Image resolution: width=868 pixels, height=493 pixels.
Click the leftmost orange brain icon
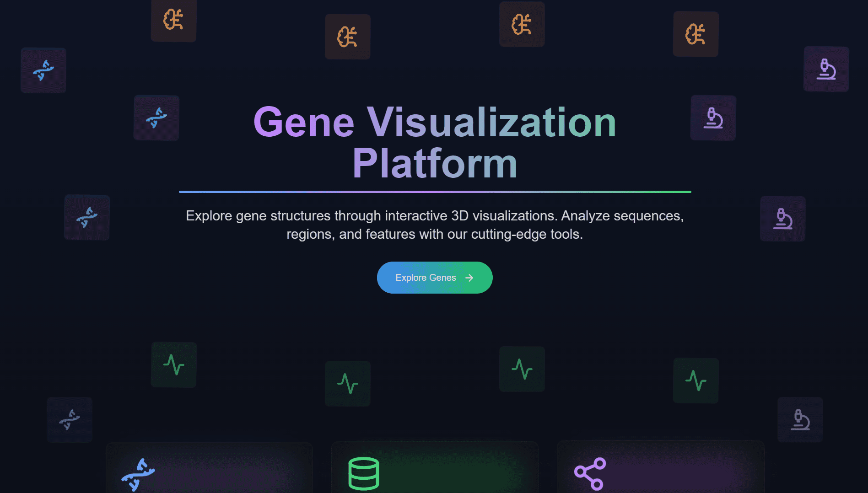173,20
